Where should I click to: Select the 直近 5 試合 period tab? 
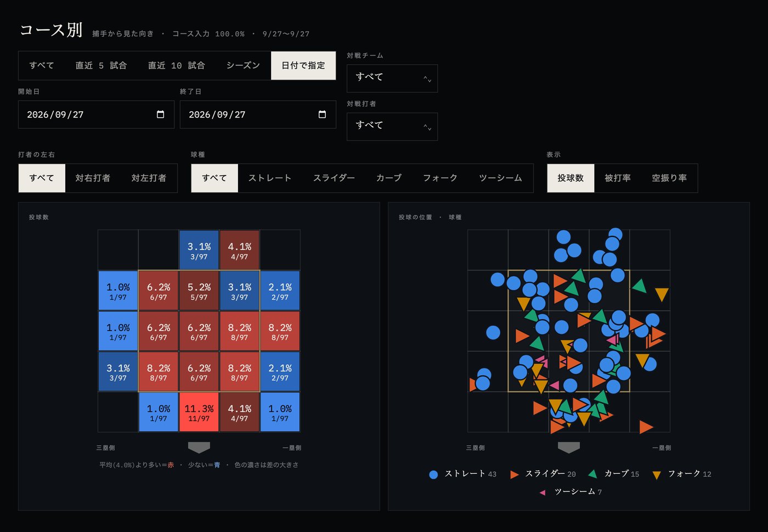click(x=101, y=66)
